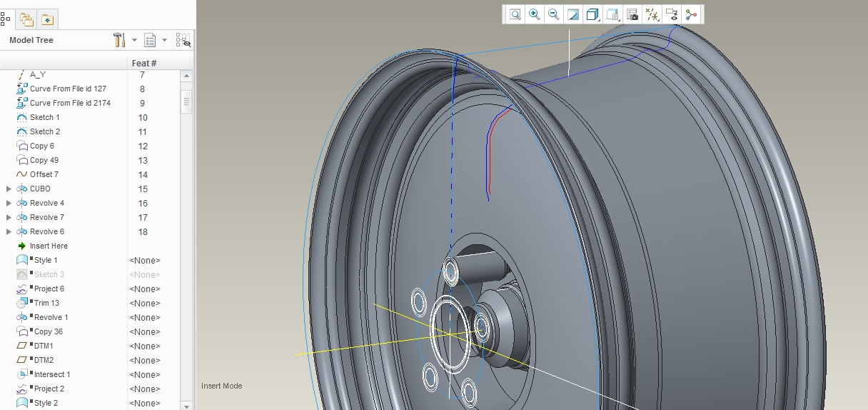Select Curve From File id 127
The height and width of the screenshot is (410, 868).
(68, 89)
